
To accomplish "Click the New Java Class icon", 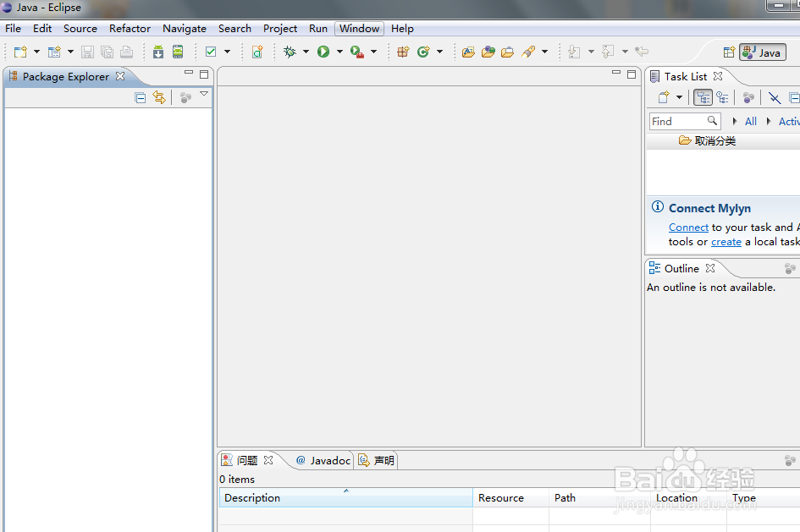I will tap(423, 52).
